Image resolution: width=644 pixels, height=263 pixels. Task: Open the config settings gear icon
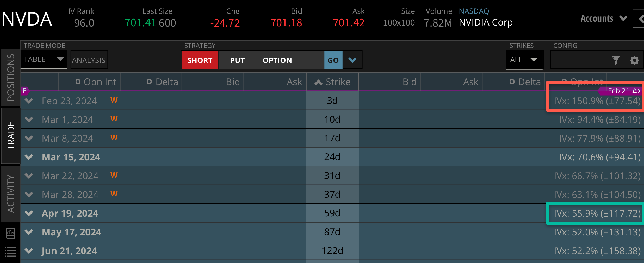634,60
